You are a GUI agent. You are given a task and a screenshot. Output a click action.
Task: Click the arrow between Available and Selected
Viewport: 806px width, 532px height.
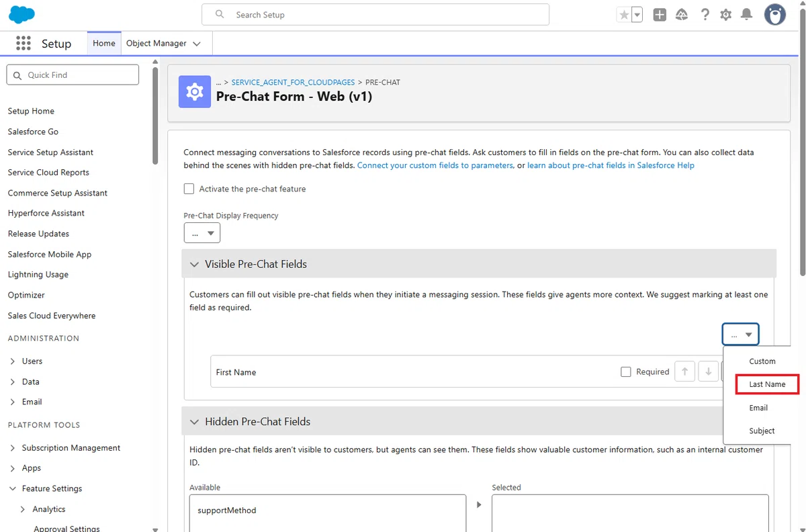point(479,504)
